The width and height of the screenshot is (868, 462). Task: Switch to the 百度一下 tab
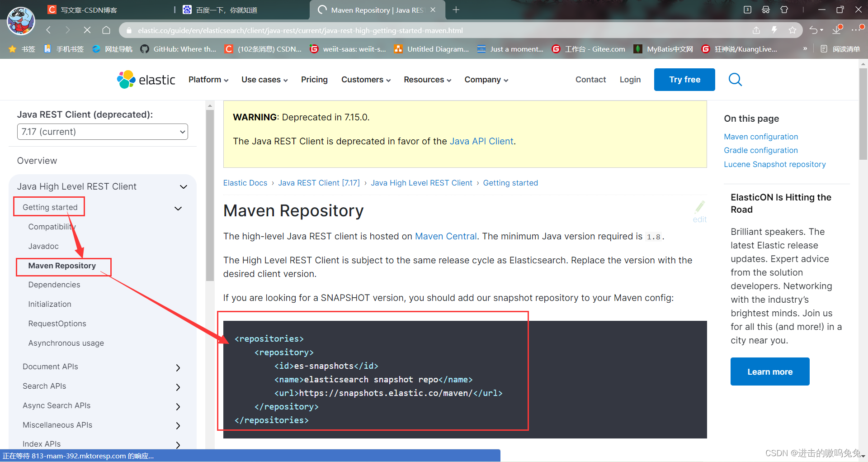click(x=220, y=10)
